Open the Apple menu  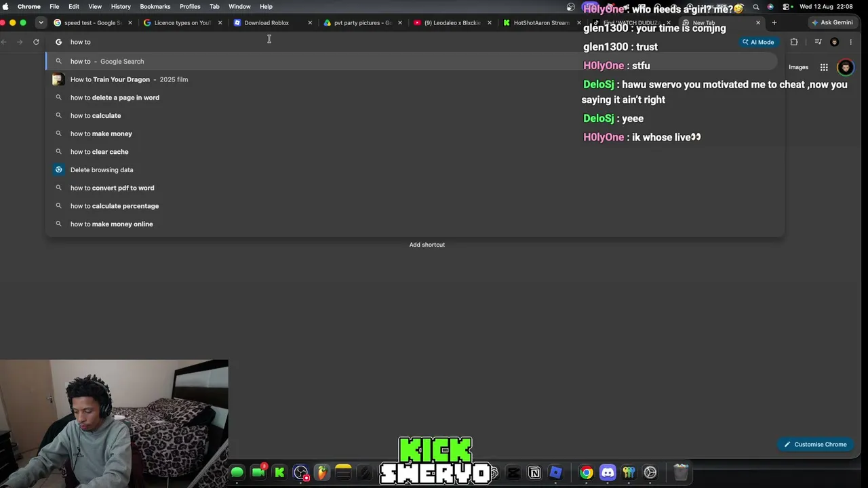[6, 7]
